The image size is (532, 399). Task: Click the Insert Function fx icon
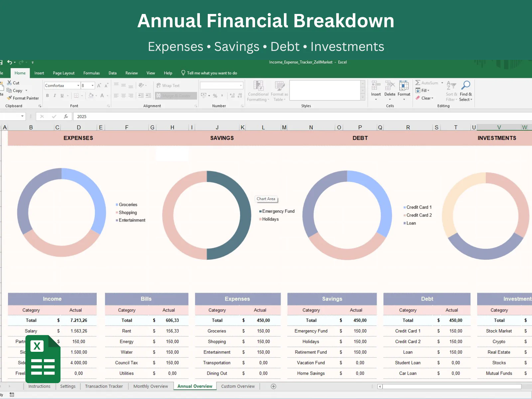[66, 116]
